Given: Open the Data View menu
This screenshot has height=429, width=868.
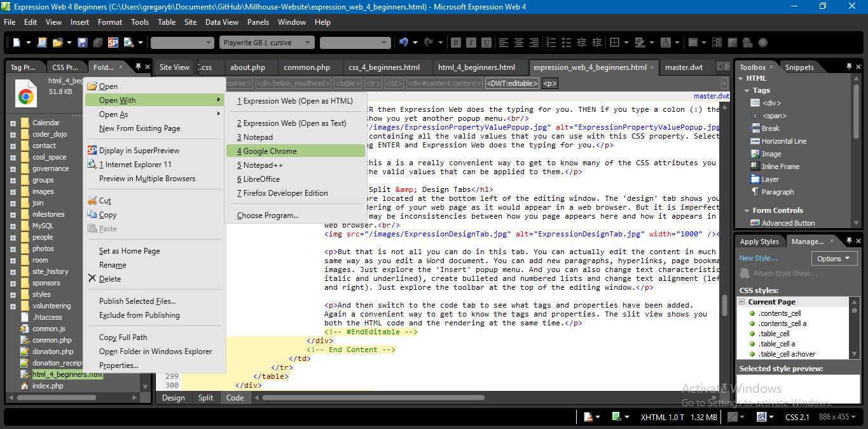Looking at the screenshot, I should click(x=222, y=22).
